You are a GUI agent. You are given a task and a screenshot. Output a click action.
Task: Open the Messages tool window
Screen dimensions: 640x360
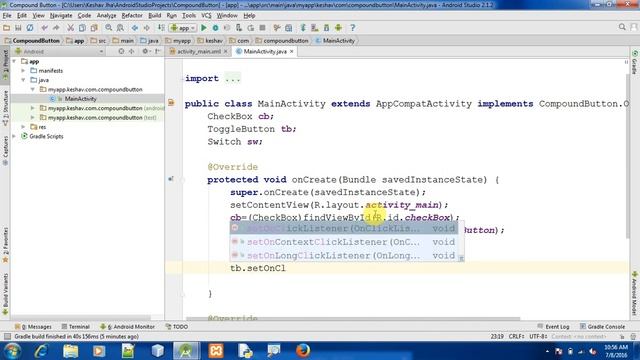(x=33, y=327)
